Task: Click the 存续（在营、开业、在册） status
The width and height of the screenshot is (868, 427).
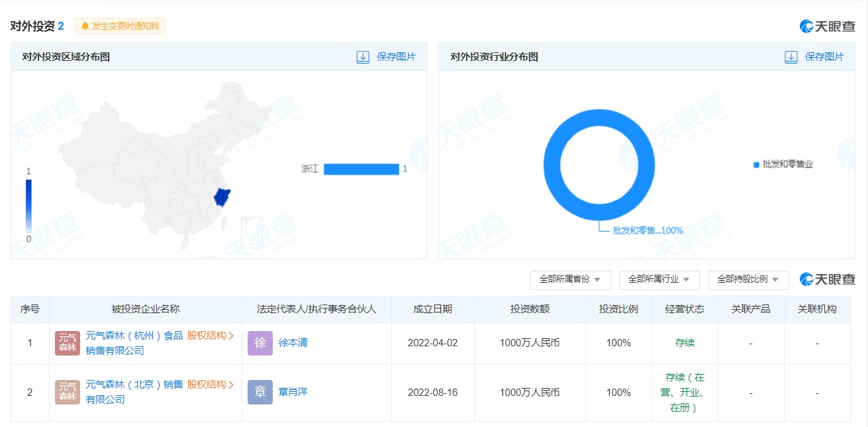Action: pos(685,393)
